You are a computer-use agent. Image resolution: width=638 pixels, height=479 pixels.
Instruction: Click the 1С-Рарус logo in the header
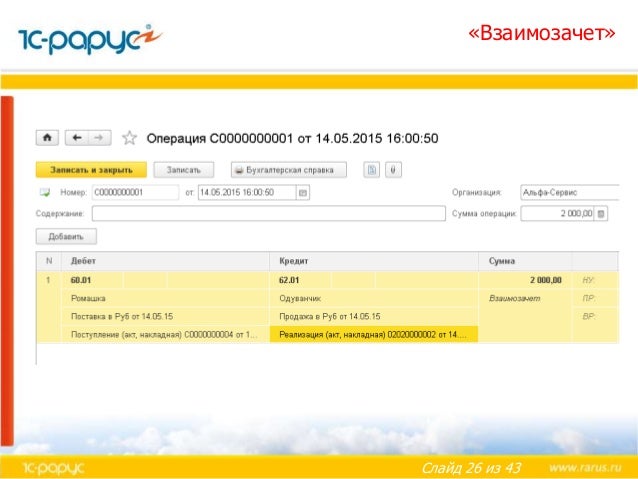(90, 39)
